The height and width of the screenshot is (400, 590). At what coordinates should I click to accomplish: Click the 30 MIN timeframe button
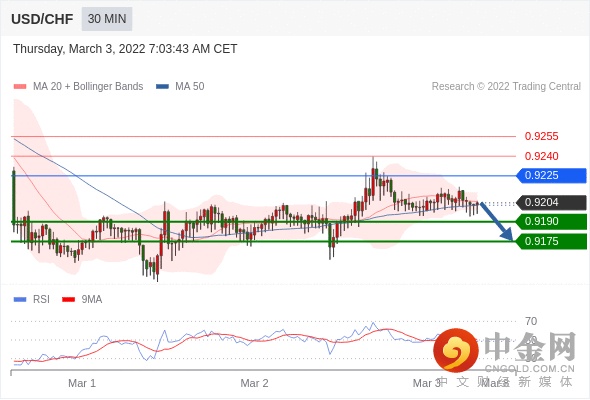[x=107, y=19]
